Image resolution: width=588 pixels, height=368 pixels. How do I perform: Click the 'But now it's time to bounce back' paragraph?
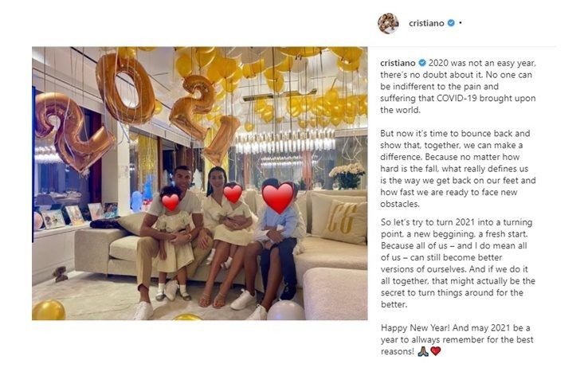(458, 169)
